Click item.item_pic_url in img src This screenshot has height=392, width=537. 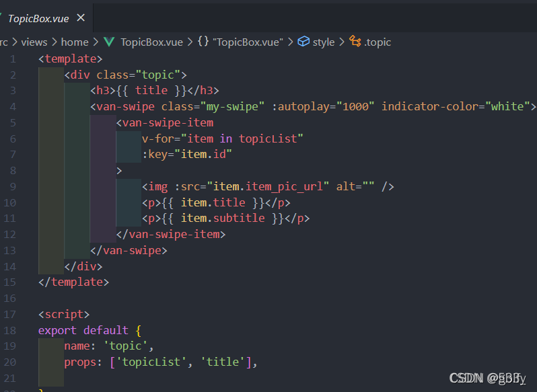(268, 186)
